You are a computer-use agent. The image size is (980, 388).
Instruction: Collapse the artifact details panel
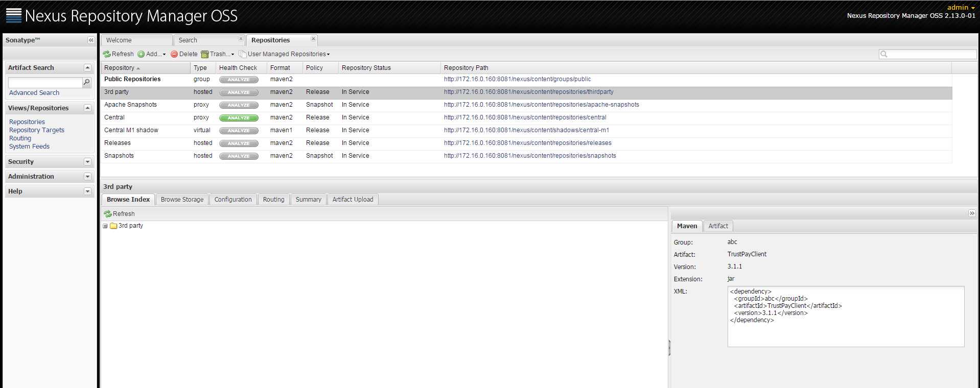tap(972, 213)
